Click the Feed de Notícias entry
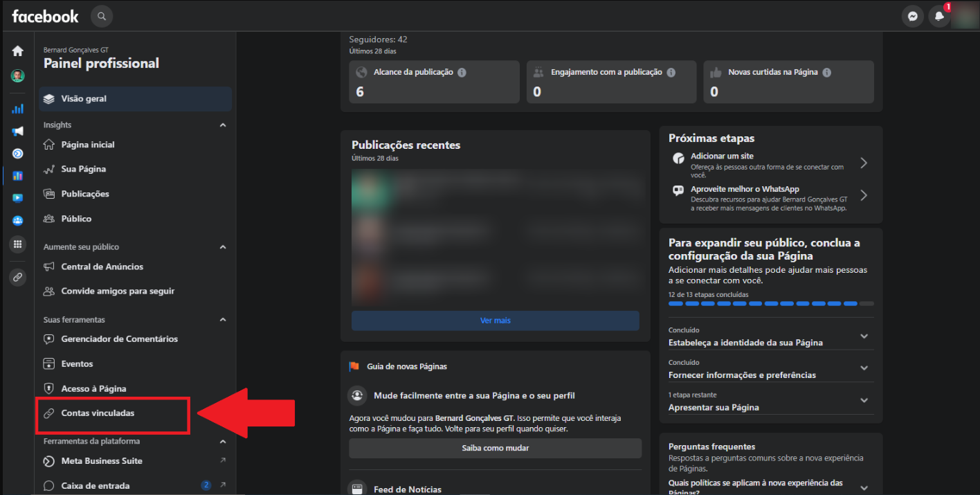980x495 pixels. click(408, 489)
